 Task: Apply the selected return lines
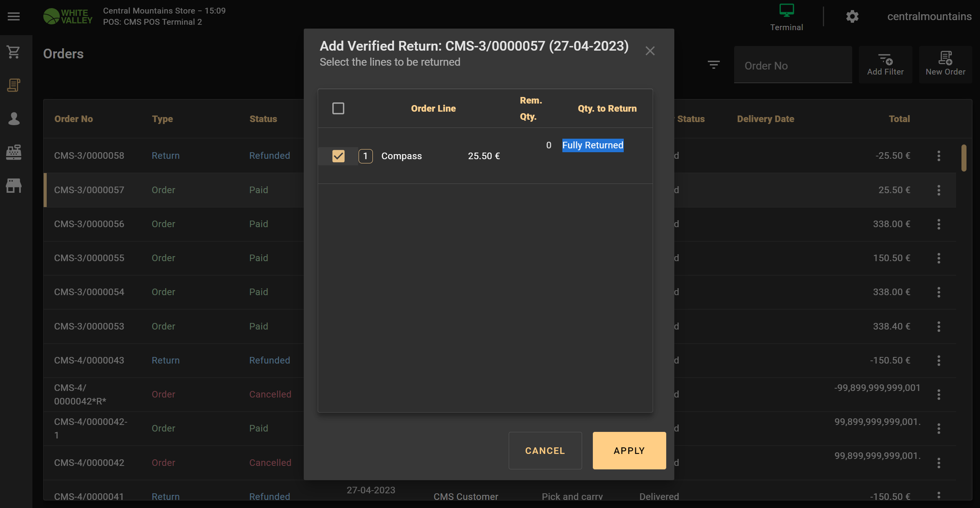(x=629, y=450)
